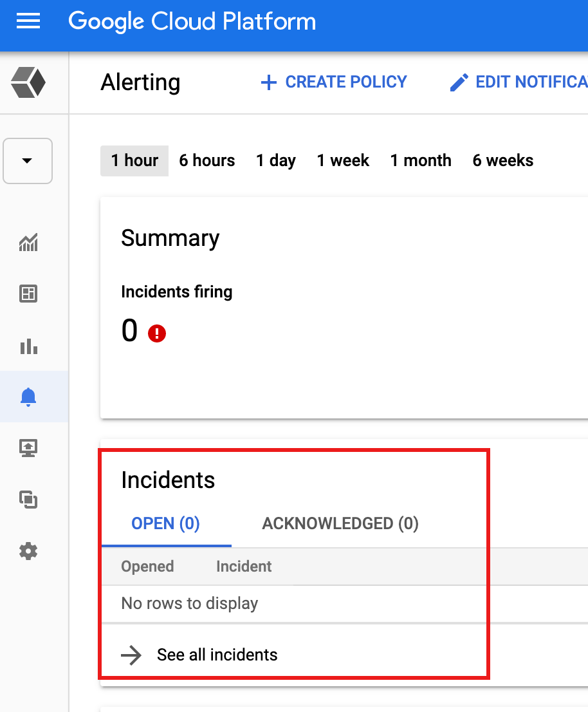Sort by the Opened column header
This screenshot has height=712, width=588.
point(147,567)
